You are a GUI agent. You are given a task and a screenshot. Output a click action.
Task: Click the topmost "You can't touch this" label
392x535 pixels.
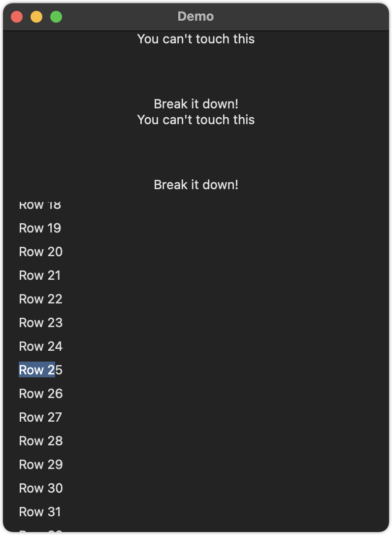pos(196,39)
